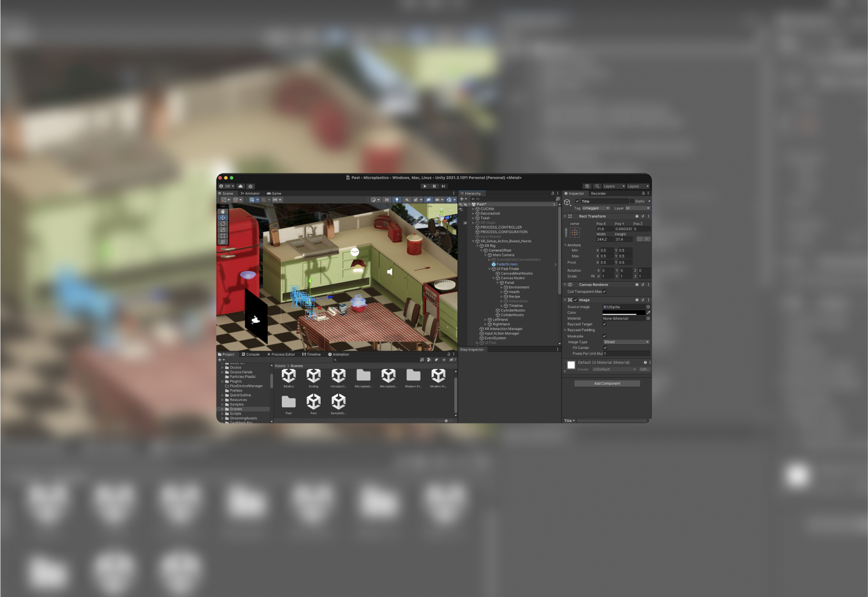Click the Add Component button
This screenshot has height=597, width=868.
click(607, 384)
